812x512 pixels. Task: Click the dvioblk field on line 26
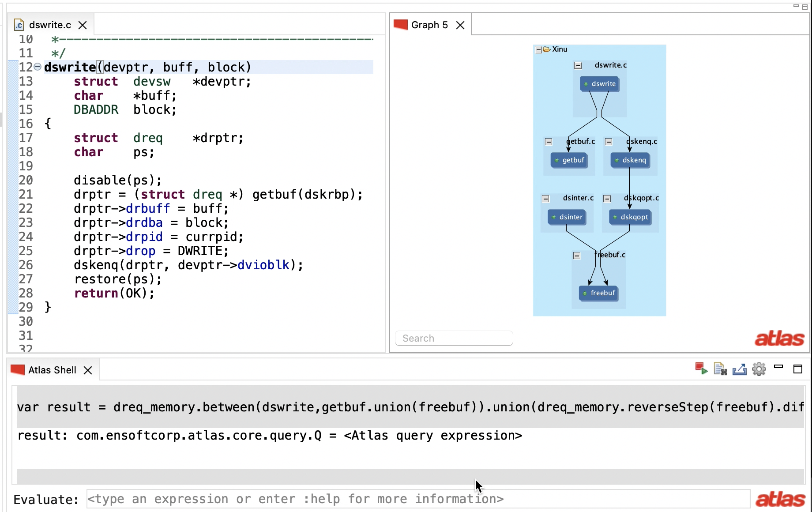[x=263, y=265]
